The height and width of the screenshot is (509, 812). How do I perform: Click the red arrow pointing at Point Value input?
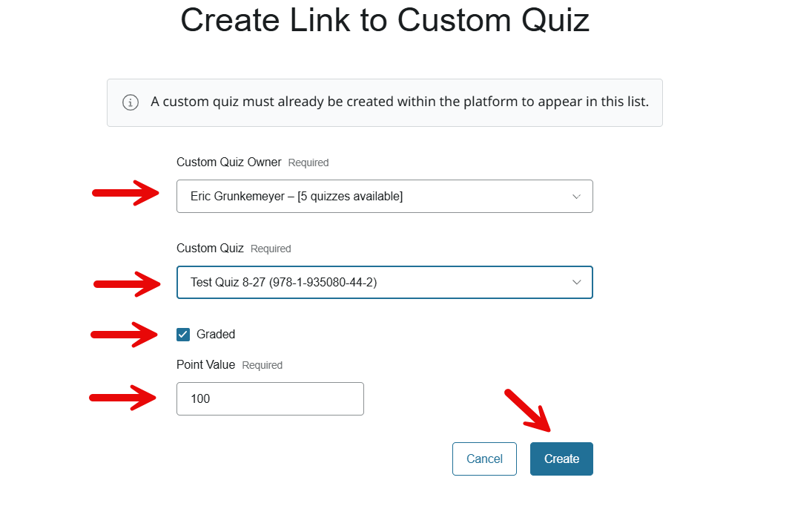tap(123, 398)
